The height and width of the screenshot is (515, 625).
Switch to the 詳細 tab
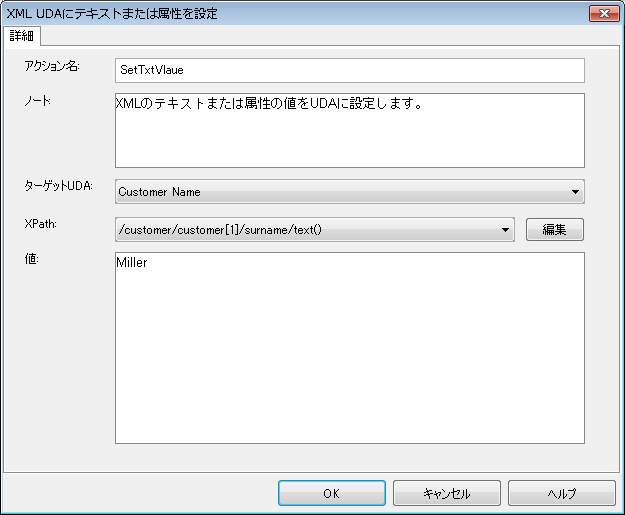coord(22,36)
